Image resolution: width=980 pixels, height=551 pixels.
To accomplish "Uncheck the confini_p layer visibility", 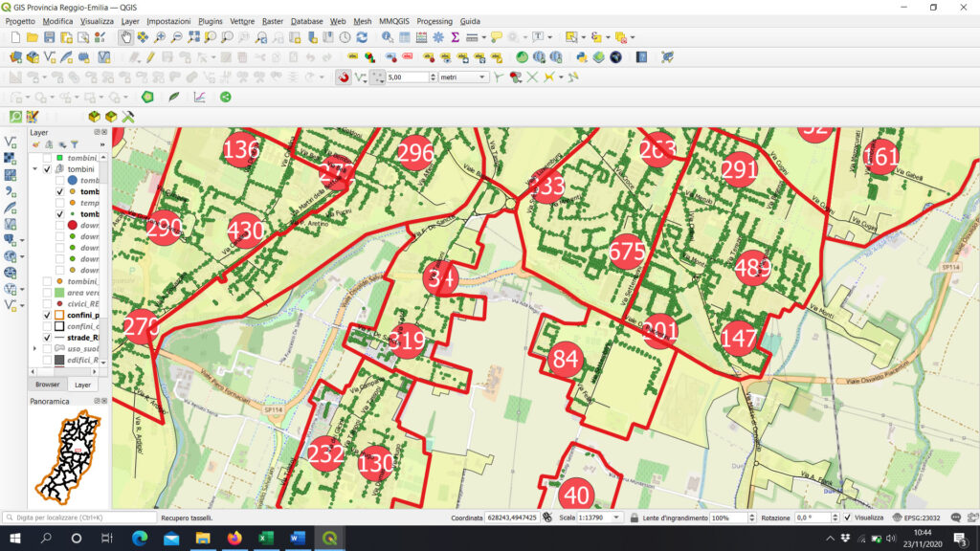I will coord(46,316).
